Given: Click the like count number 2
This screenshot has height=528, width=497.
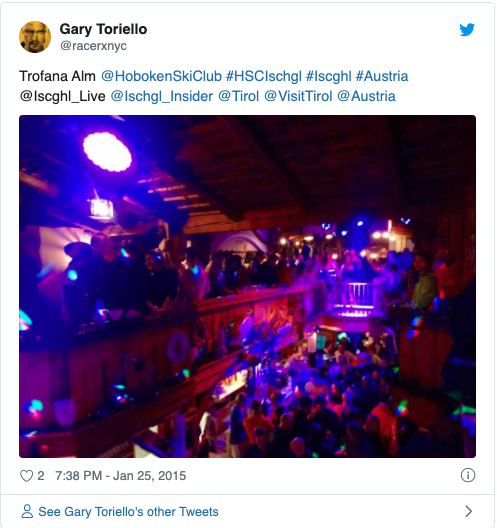Looking at the screenshot, I should click(x=41, y=476).
